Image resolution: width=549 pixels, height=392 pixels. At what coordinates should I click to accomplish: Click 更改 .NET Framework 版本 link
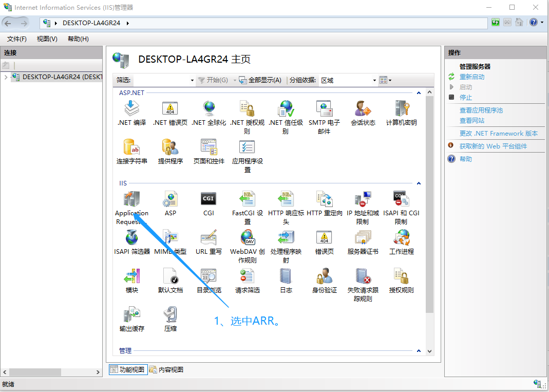pyautogui.click(x=499, y=134)
